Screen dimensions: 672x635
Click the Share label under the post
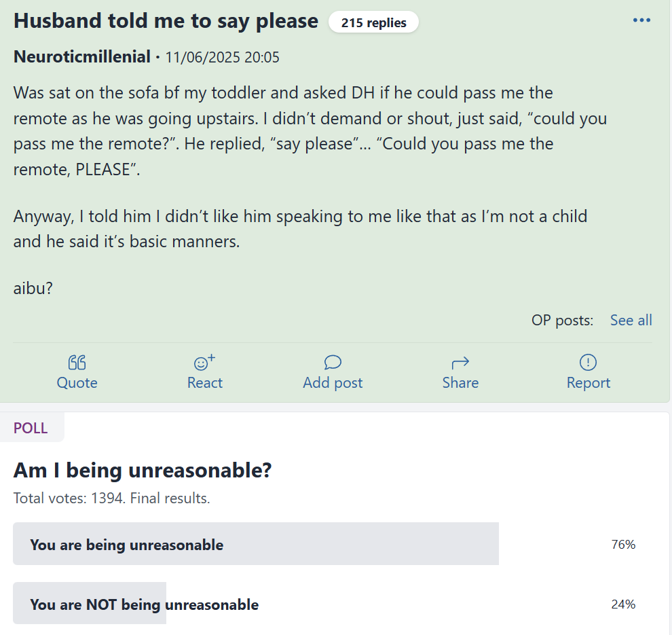[x=460, y=382]
